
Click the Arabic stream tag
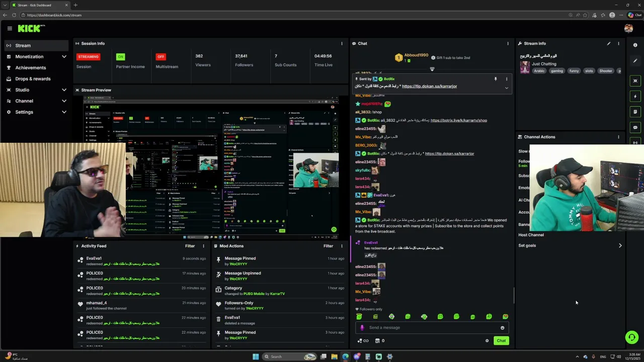(539, 71)
